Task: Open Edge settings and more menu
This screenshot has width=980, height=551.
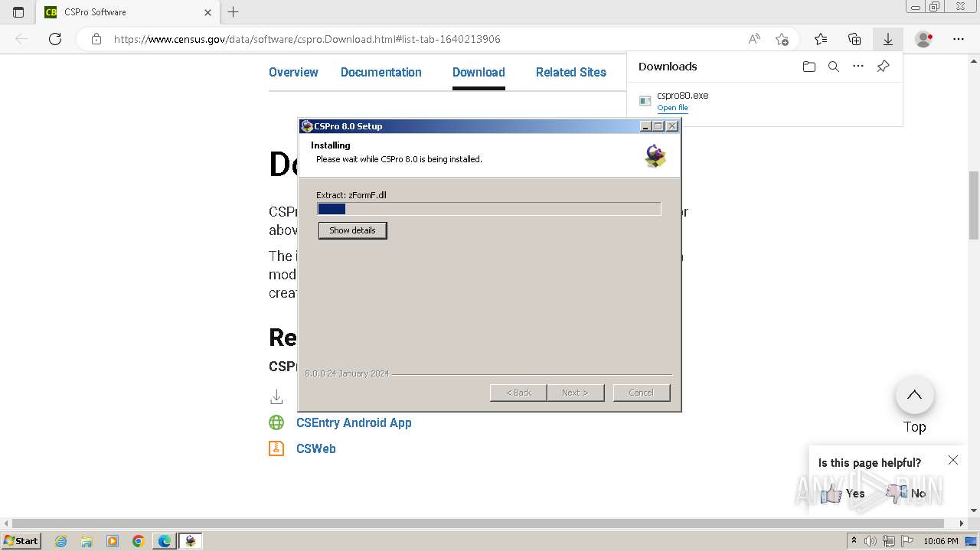Action: point(959,39)
